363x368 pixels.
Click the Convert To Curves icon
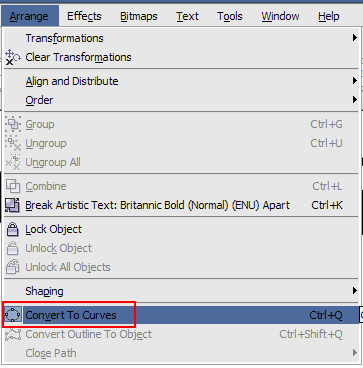pyautogui.click(x=13, y=315)
